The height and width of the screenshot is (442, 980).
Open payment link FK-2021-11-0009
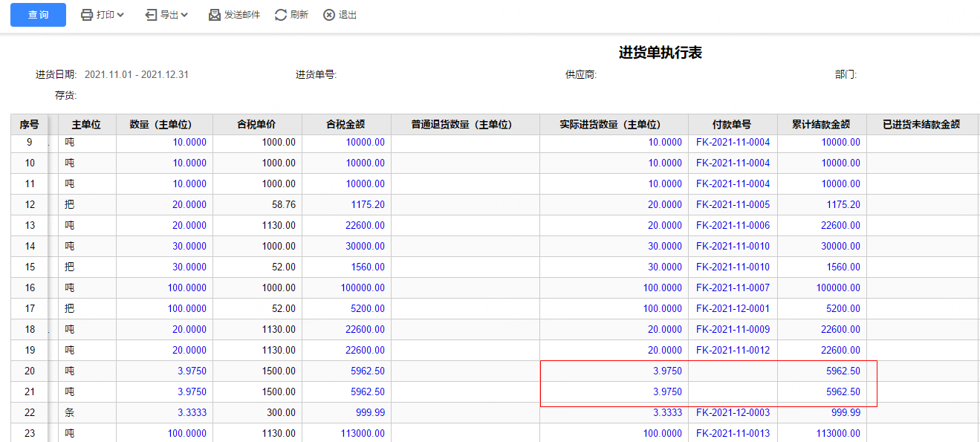pyautogui.click(x=733, y=329)
